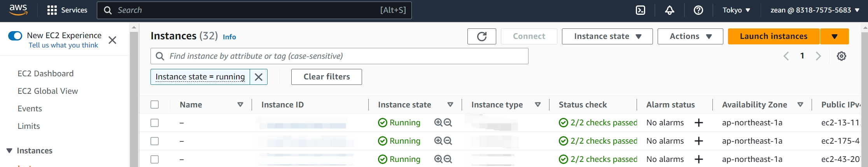Open the Info link beside Instances
The height and width of the screenshot is (167, 868).
click(229, 37)
